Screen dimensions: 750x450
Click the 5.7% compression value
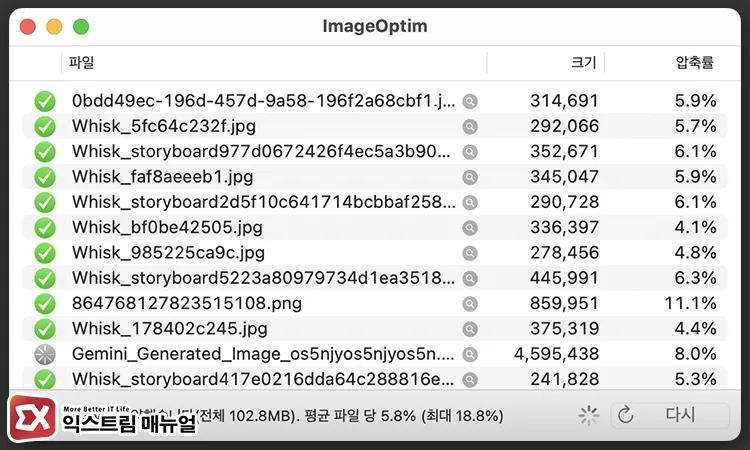(x=695, y=126)
